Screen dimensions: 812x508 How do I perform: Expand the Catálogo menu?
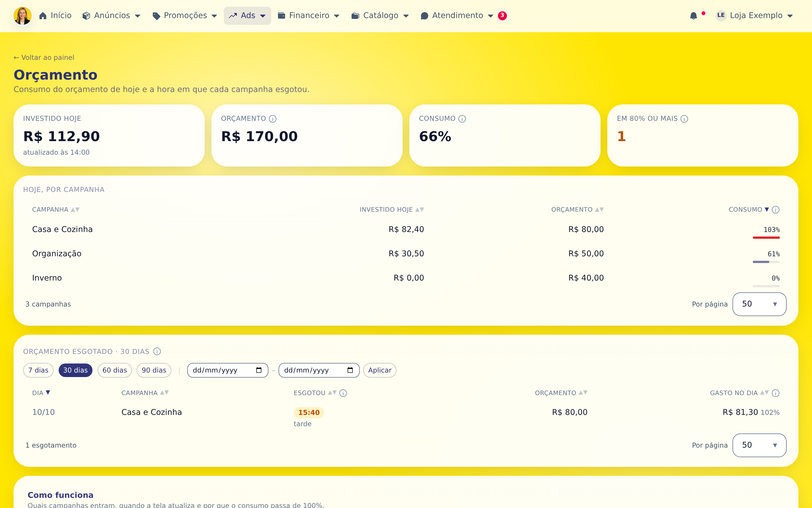(380, 16)
